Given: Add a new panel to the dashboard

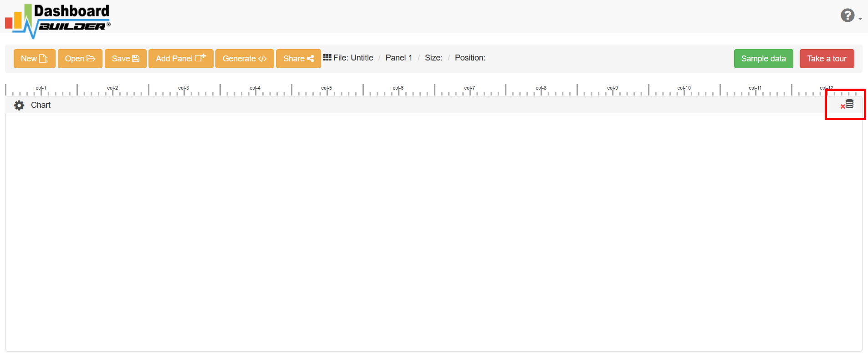Looking at the screenshot, I should tap(180, 59).
